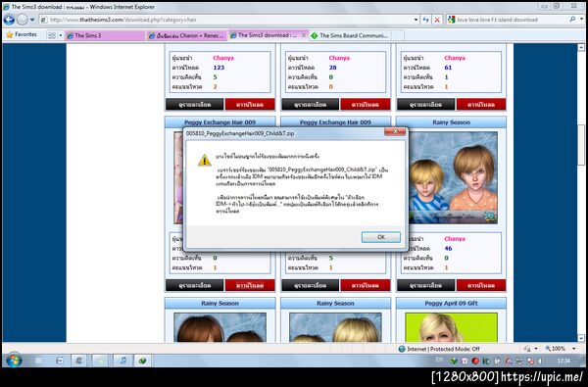Open the Favorites star button
588x387 pixels.
(22, 35)
